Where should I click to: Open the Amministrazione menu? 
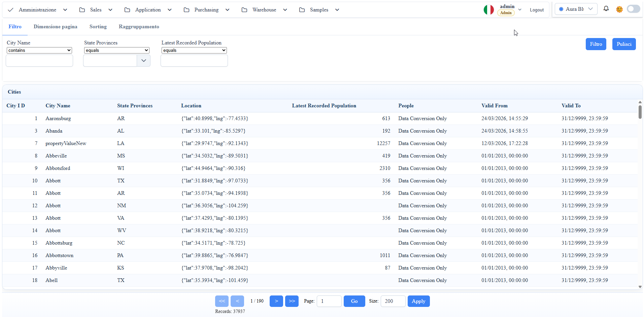[x=38, y=10]
